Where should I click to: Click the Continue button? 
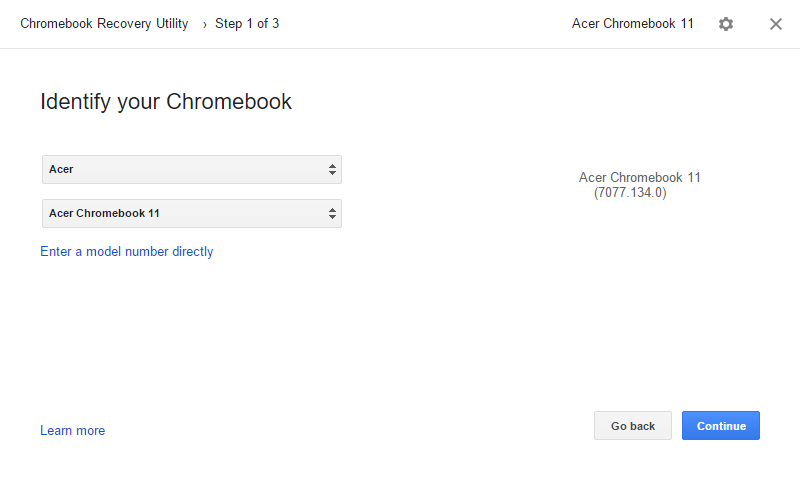pos(720,425)
